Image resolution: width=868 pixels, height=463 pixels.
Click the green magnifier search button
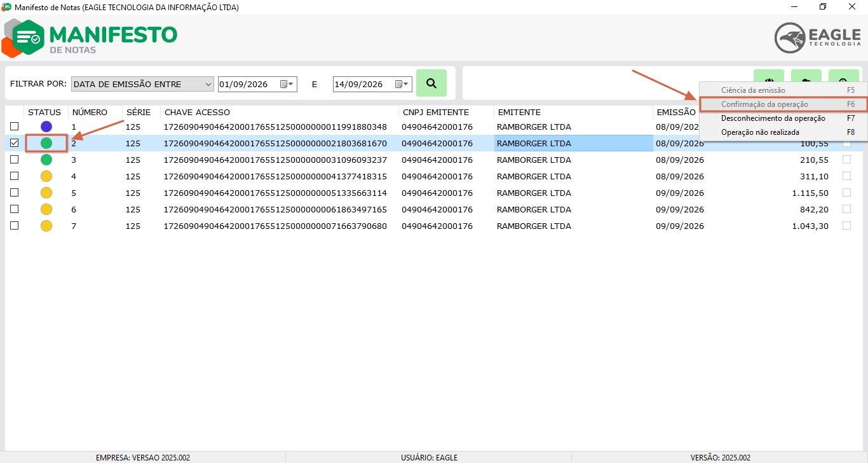point(431,83)
